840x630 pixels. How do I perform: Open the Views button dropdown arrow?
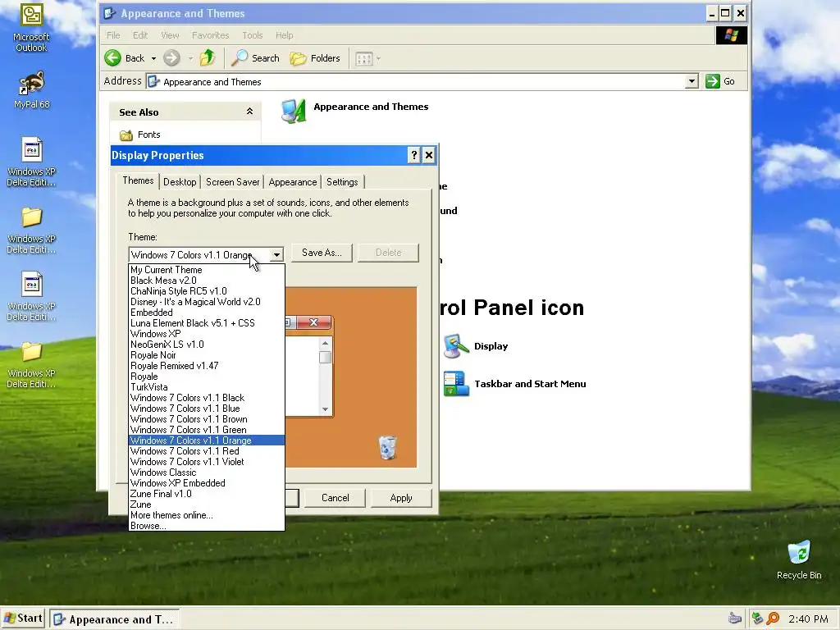[x=378, y=58]
